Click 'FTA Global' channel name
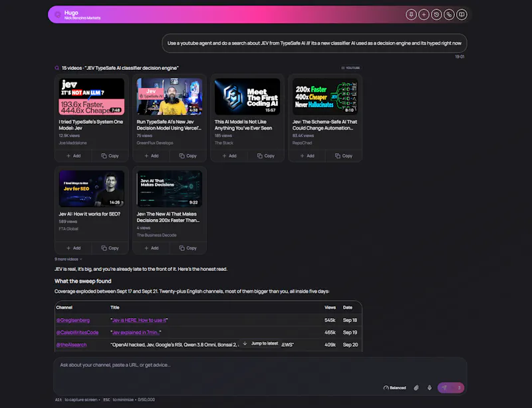The image size is (532, 408). click(68, 229)
